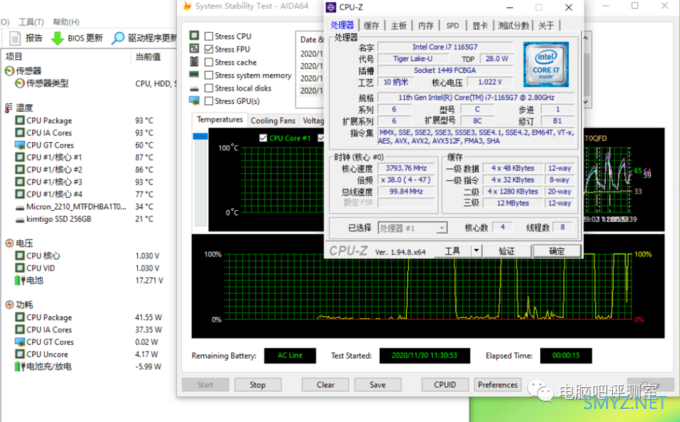
Task: Click the icon beside Stress FPU
Action: point(194,48)
